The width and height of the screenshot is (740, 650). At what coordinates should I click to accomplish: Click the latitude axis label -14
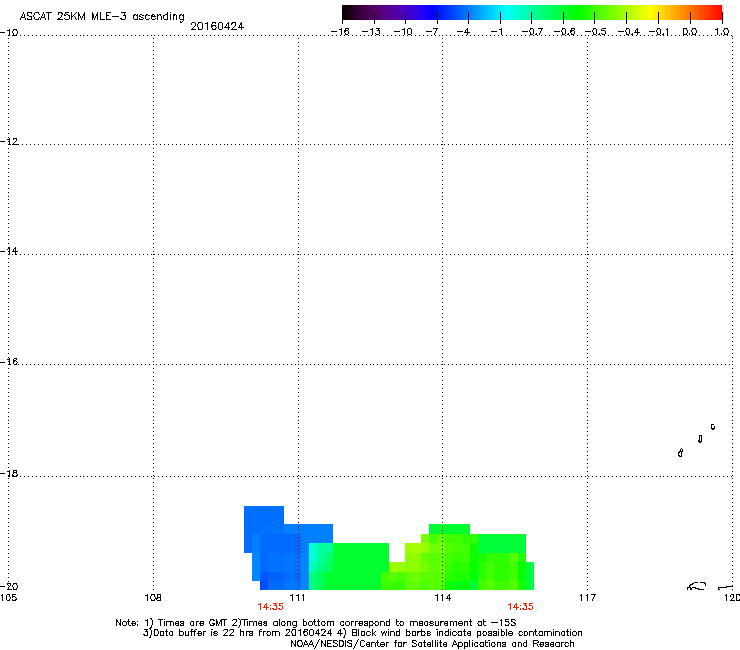pyautogui.click(x=9, y=251)
